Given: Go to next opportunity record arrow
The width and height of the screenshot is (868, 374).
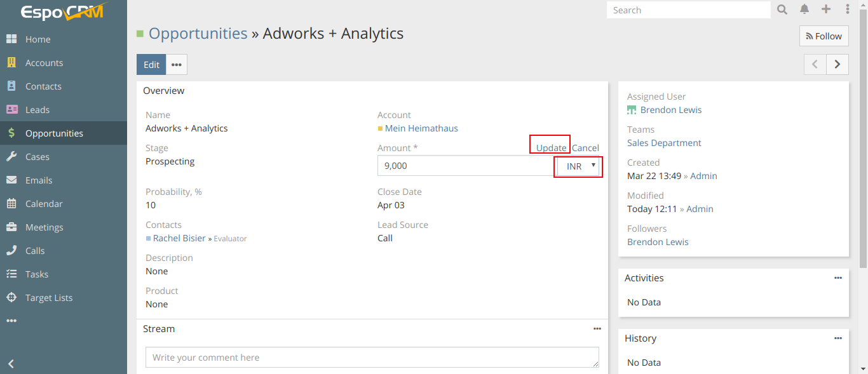Looking at the screenshot, I should click(x=837, y=64).
